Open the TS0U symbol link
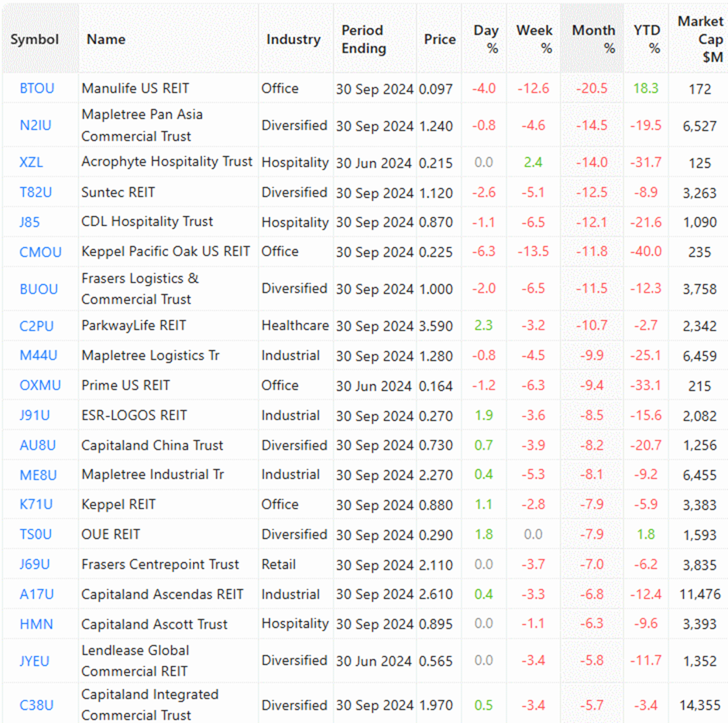The width and height of the screenshot is (728, 723). pyautogui.click(x=36, y=534)
